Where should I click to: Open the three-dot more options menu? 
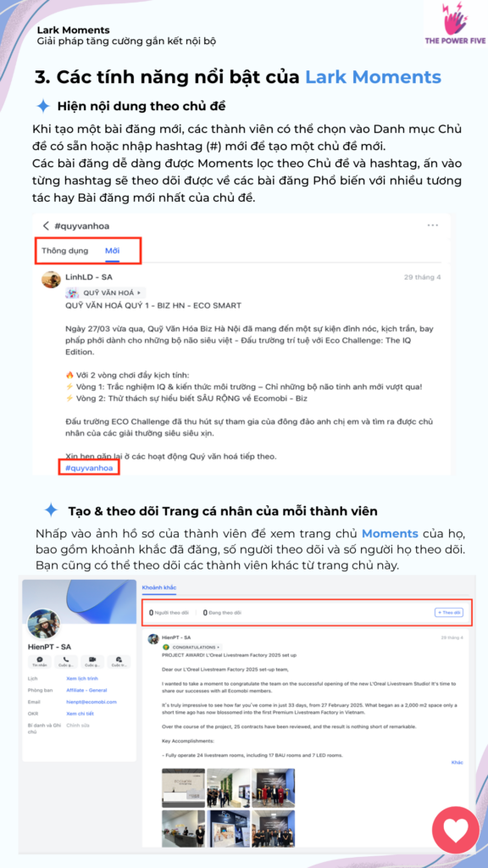pyautogui.click(x=433, y=225)
